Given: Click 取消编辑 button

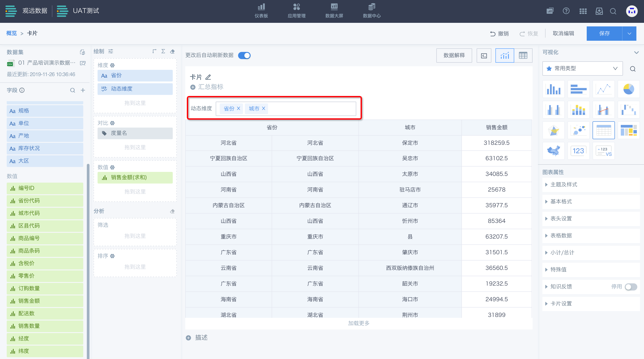Looking at the screenshot, I should [x=563, y=34].
